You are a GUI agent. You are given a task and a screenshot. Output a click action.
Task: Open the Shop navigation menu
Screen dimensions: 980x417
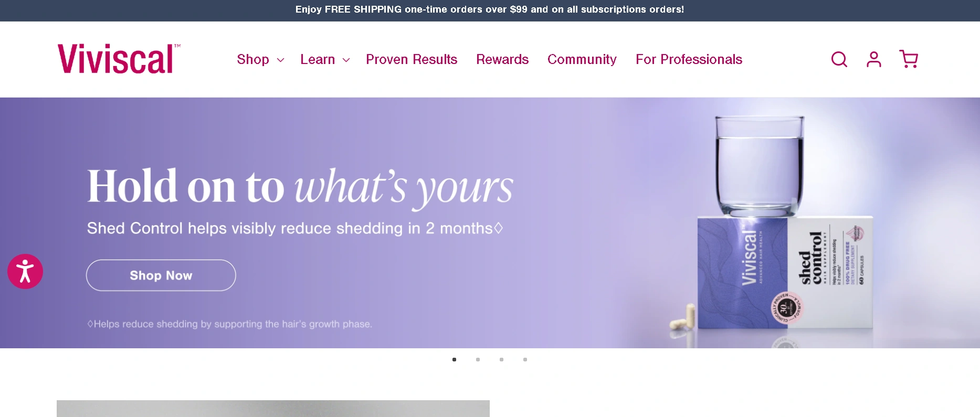coord(253,59)
